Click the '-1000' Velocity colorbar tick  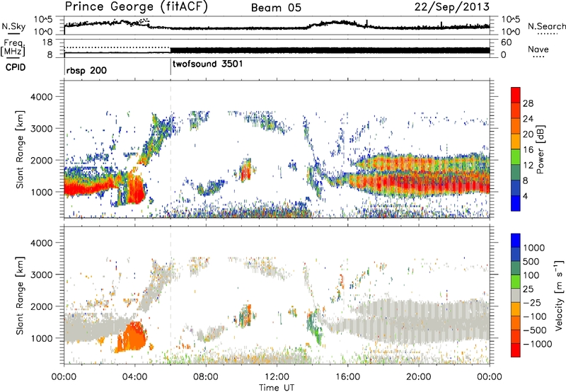(x=537, y=344)
